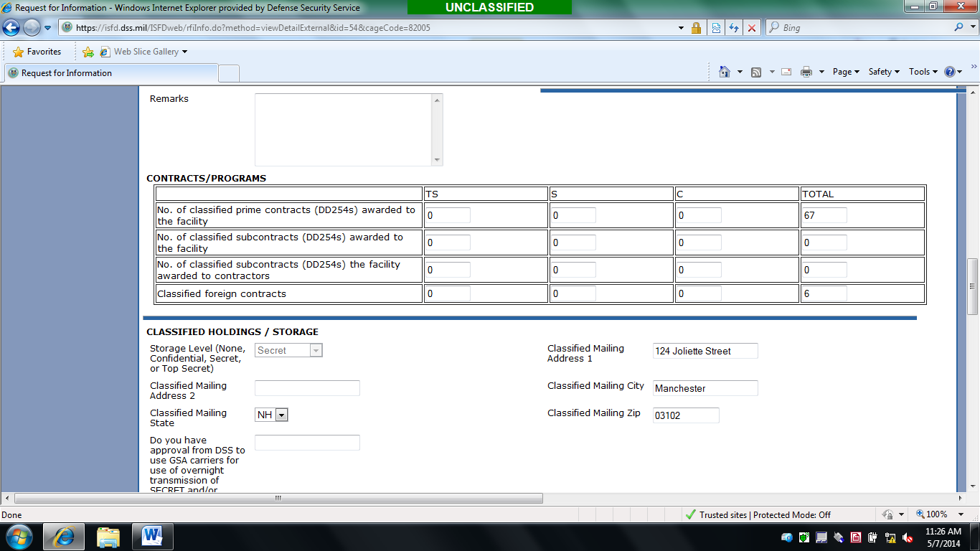Click the RSS Feeds icon
Image resolution: width=980 pixels, height=551 pixels.
(x=756, y=72)
